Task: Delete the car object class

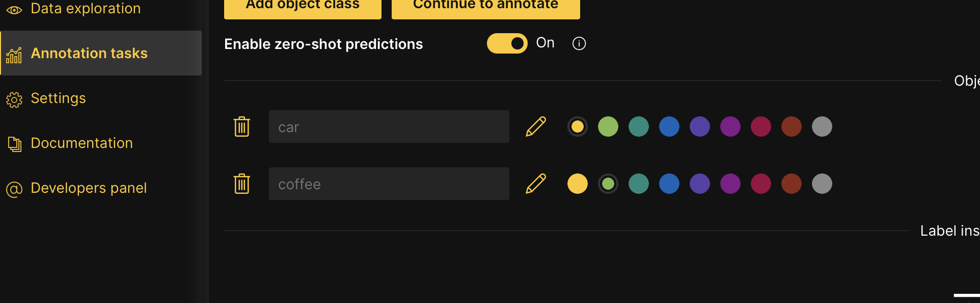Action: [x=241, y=127]
